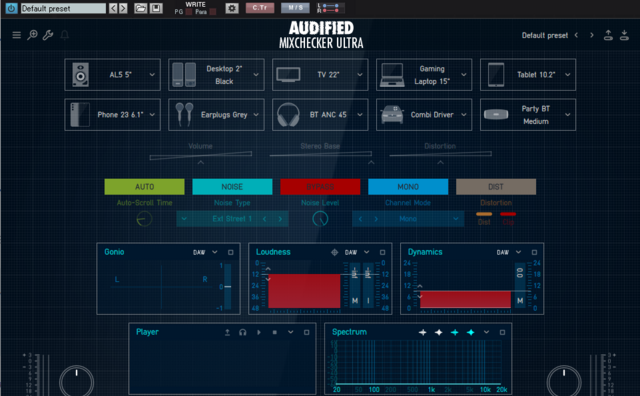The image size is (640, 396).
Task: Click the NOISE button
Action: tap(232, 187)
